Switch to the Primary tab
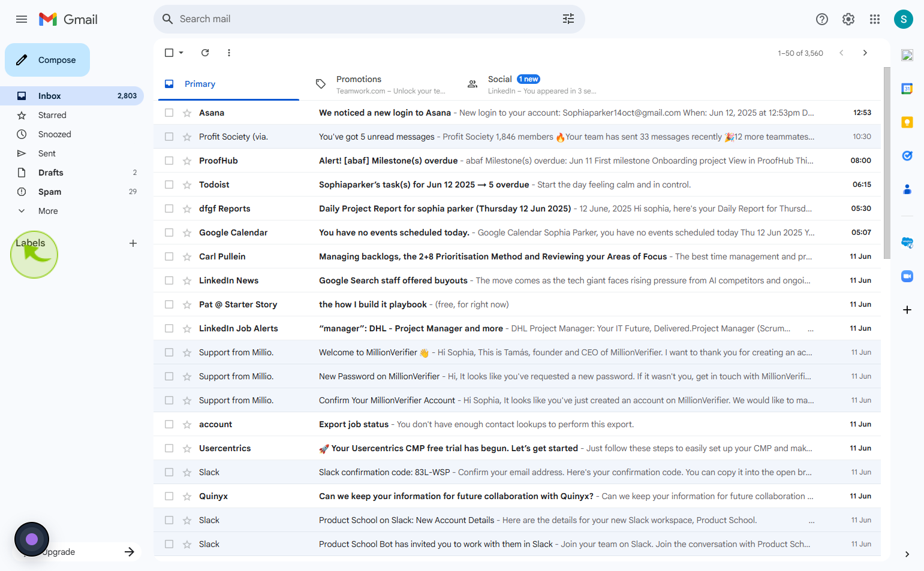This screenshot has height=571, width=924. click(x=228, y=84)
